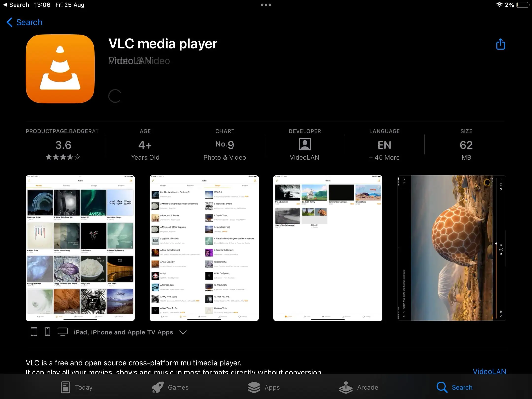Switch to the Arcade tab

(x=358, y=387)
